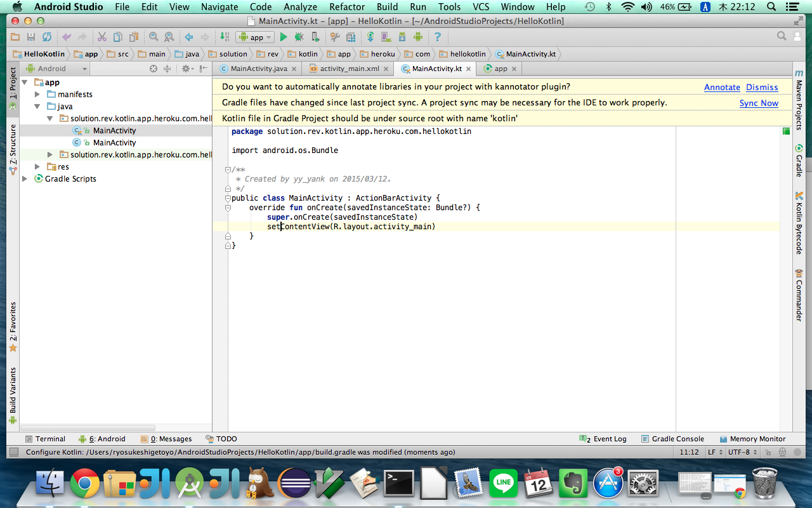Viewport: 812px width, 508px height.
Task: Click the Paste clipboard icon
Action: point(134,37)
